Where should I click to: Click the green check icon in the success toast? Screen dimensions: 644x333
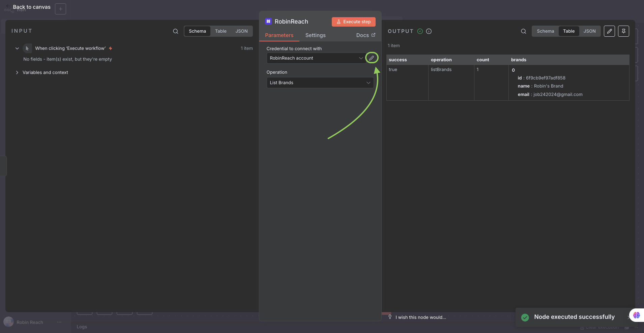[x=525, y=317]
